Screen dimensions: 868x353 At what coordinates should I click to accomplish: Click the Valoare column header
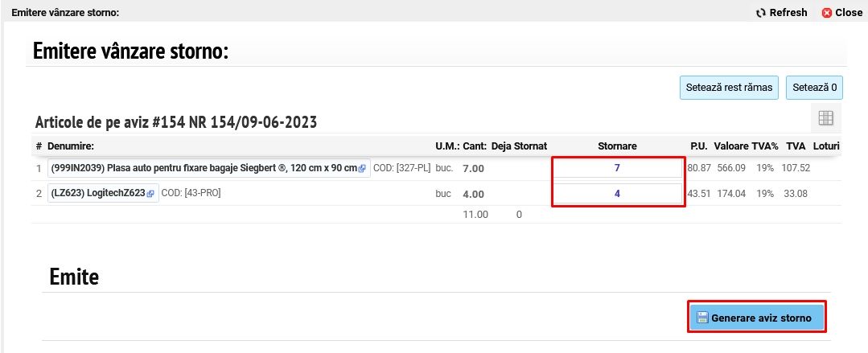click(731, 146)
